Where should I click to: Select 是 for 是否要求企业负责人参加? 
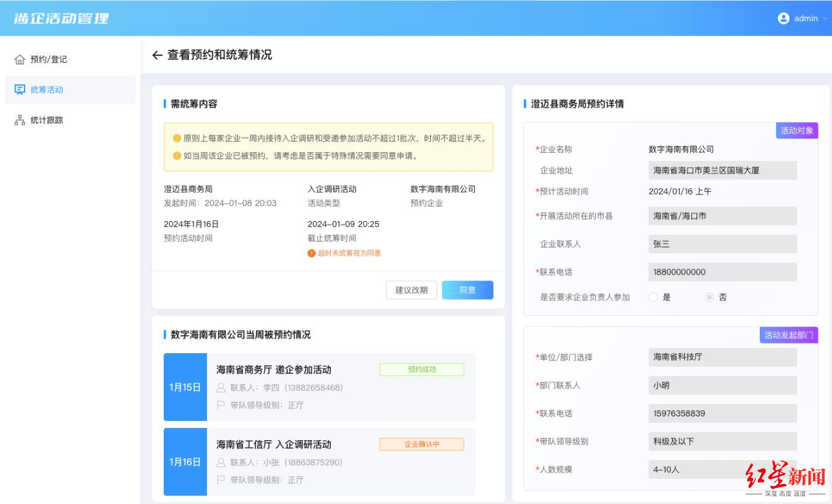[653, 297]
